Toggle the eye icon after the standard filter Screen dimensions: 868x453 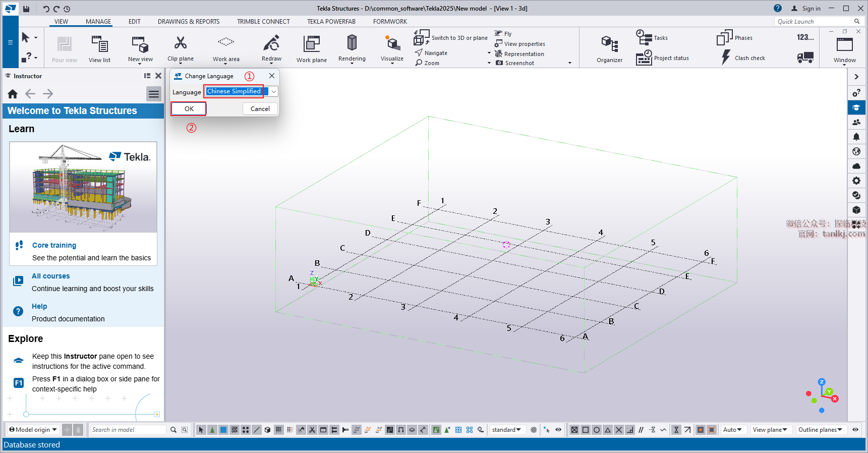point(558,430)
